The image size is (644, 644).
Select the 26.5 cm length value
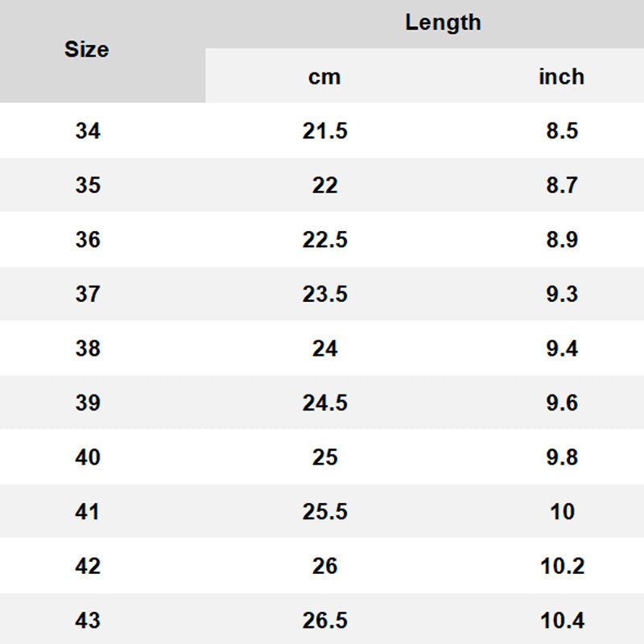pyautogui.click(x=324, y=621)
